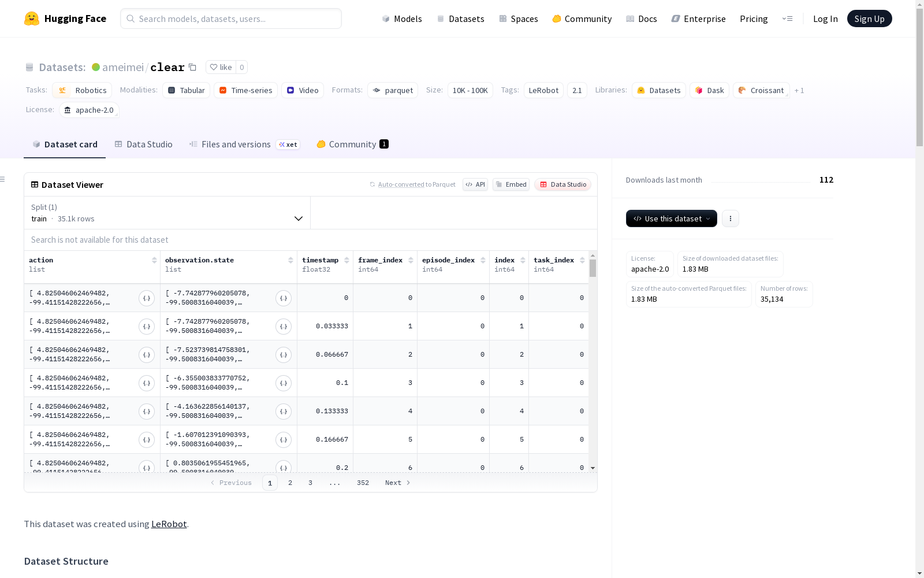Screen dimensions: 924x578
Task: Click the Time-series modality tag
Action: pos(245,90)
